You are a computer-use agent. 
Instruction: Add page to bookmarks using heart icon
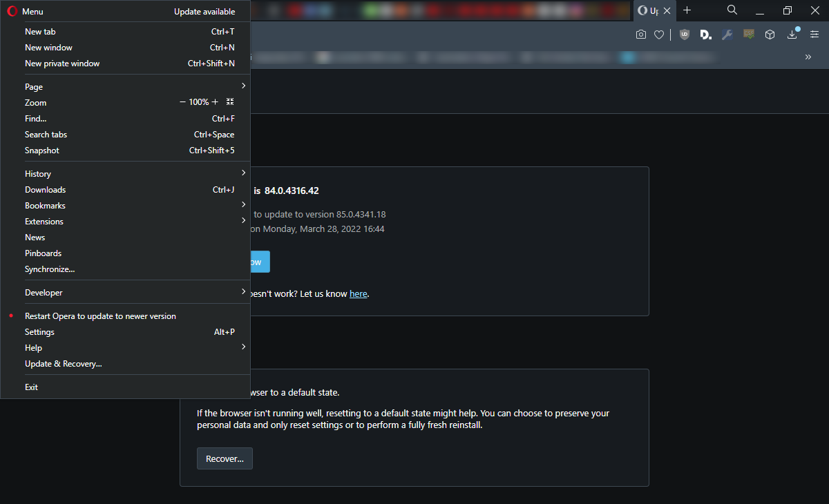coord(659,35)
